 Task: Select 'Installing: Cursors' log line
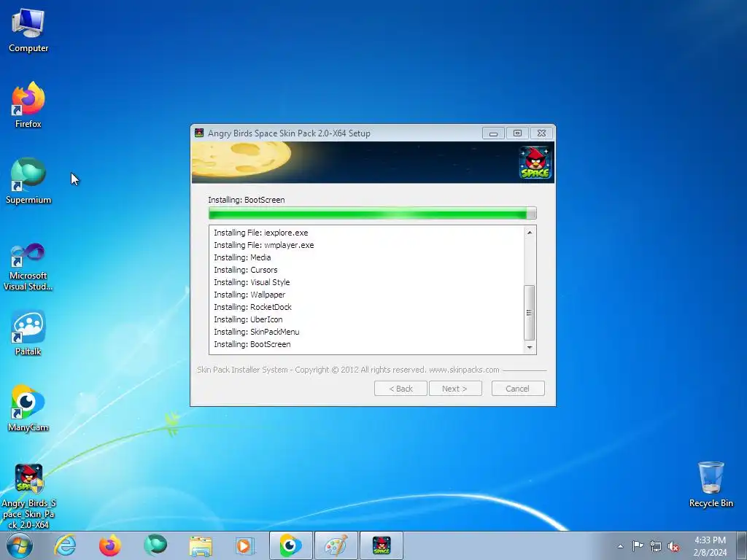pos(246,270)
